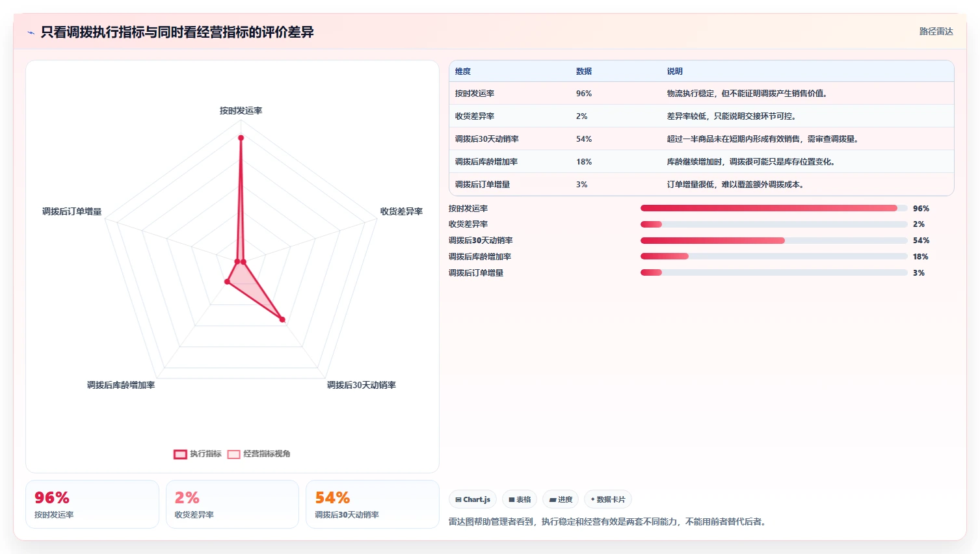The width and height of the screenshot is (980, 554).
Task: Click the 96% progress bar value
Action: tap(921, 209)
